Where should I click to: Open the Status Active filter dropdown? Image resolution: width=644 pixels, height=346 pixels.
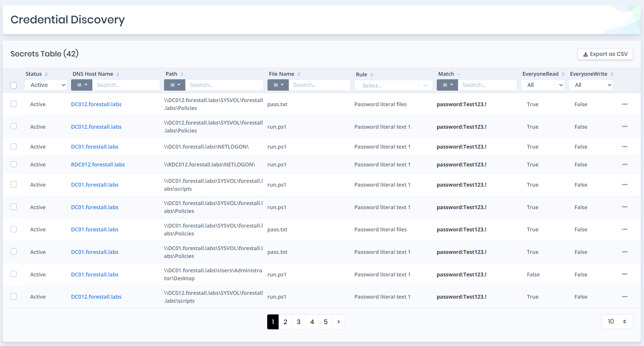[46, 85]
